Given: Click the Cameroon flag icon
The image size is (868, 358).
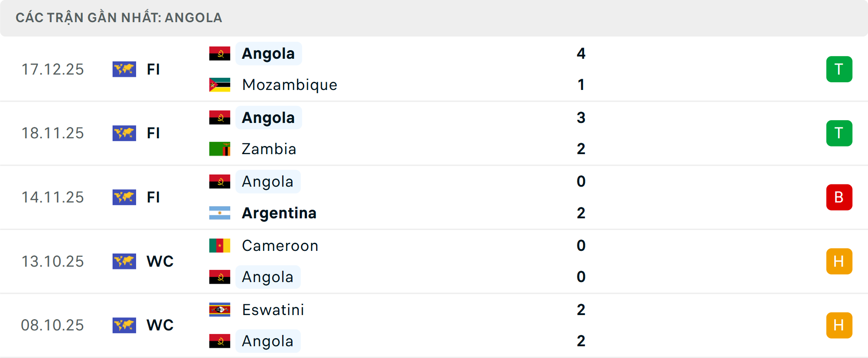Looking at the screenshot, I should 220,245.
